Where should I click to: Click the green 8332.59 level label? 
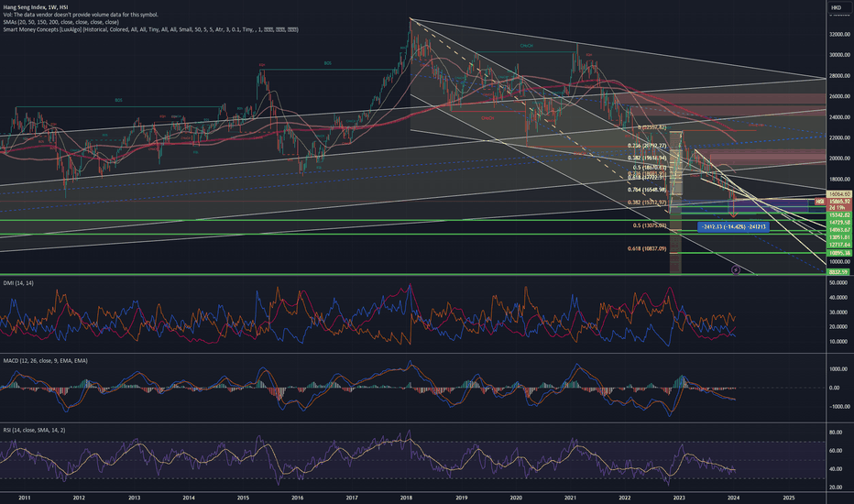(839, 272)
